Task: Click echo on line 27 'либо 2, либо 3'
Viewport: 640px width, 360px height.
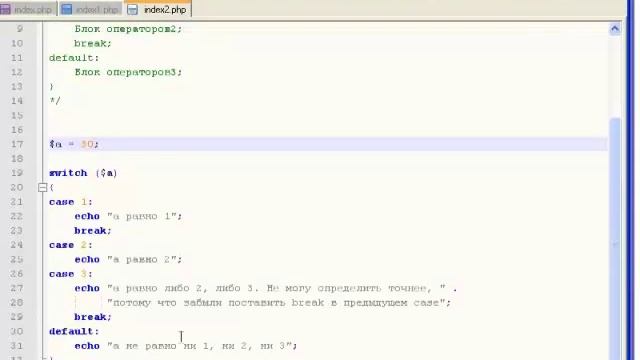Action: point(266,289)
